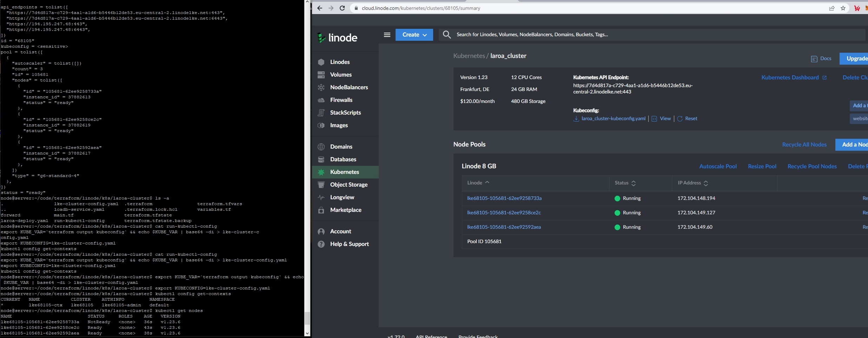868x338 pixels.
Task: Click the StackScripts sidebar icon
Action: pos(321,113)
